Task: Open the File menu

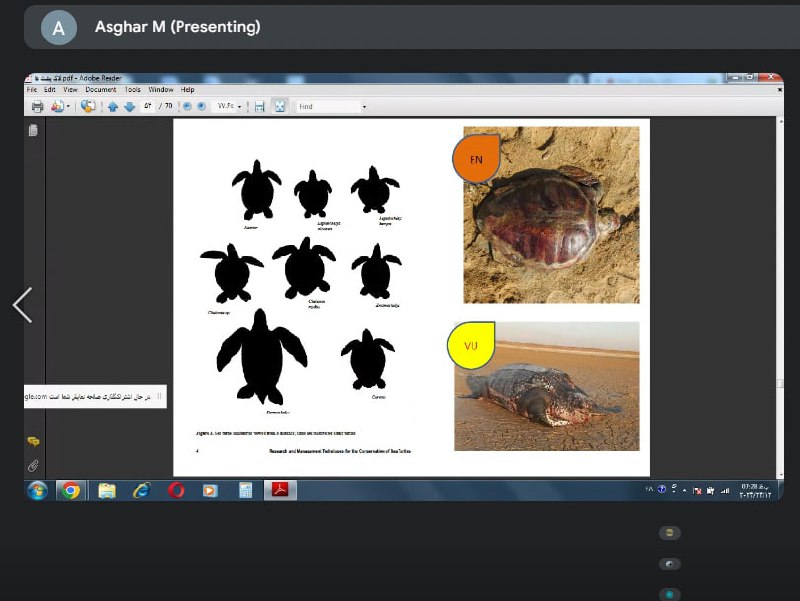Action: 32,89
